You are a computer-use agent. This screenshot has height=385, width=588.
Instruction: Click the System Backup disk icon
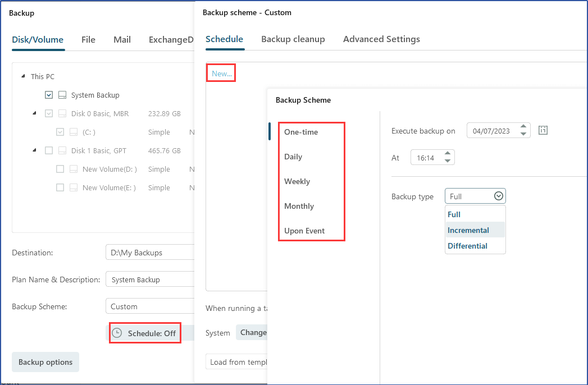(62, 95)
